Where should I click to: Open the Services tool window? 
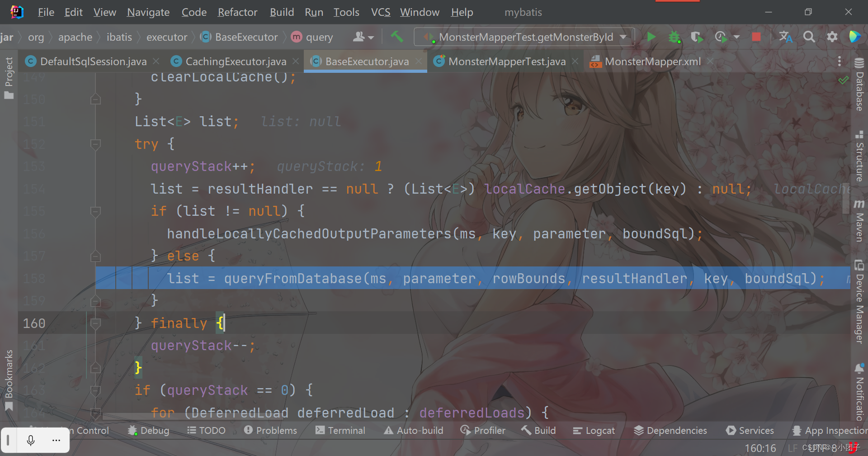point(750,430)
